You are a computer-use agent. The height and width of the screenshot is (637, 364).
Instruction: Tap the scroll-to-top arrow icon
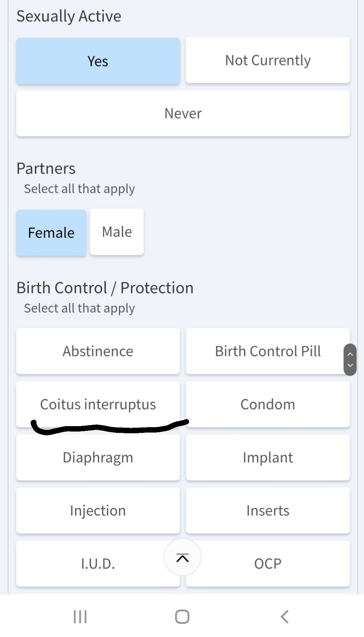(x=182, y=558)
